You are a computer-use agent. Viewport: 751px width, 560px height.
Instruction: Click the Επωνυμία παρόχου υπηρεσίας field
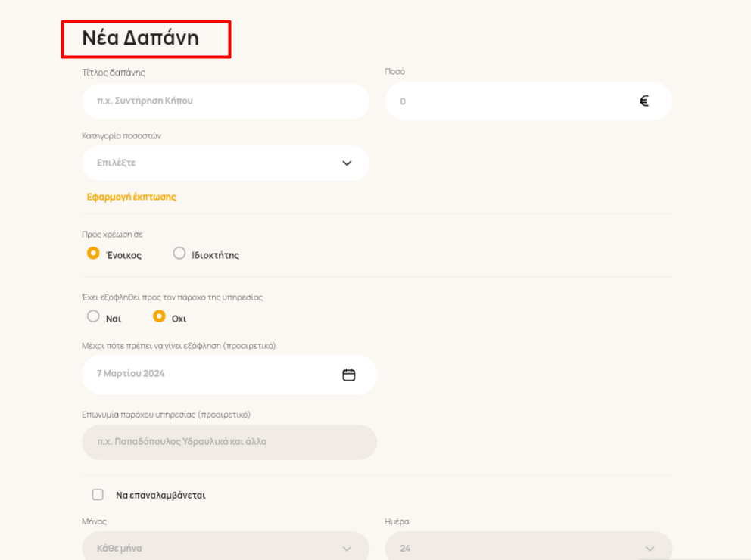(x=229, y=442)
